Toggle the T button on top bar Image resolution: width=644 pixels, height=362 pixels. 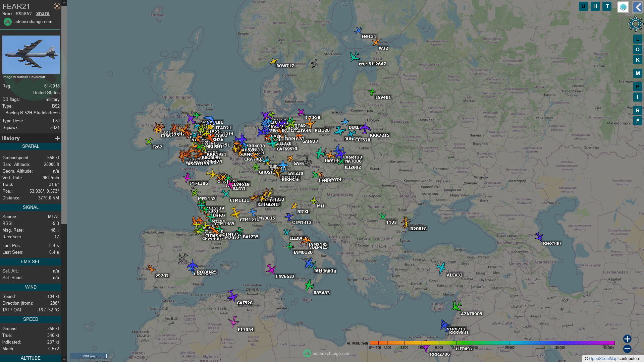[x=607, y=6]
